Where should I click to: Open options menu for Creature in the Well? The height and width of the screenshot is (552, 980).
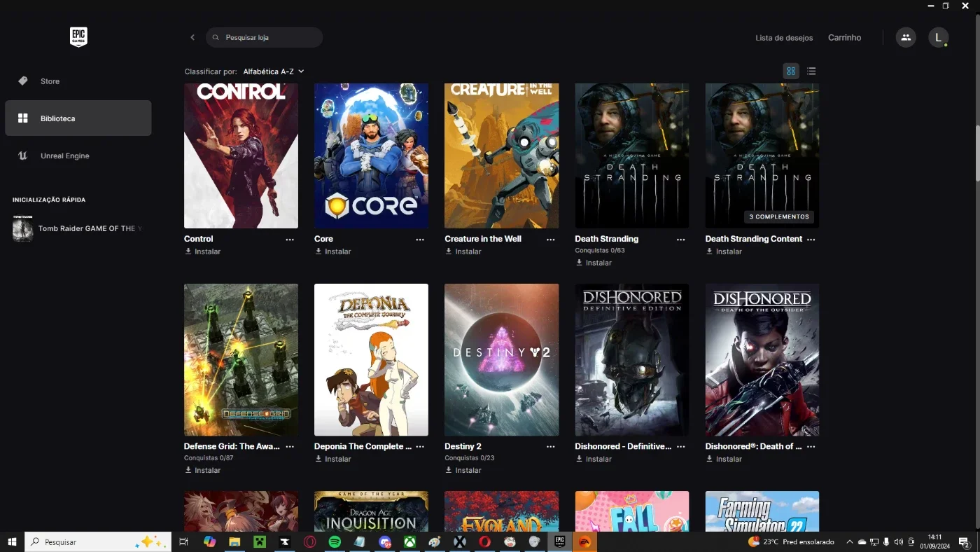pyautogui.click(x=550, y=239)
